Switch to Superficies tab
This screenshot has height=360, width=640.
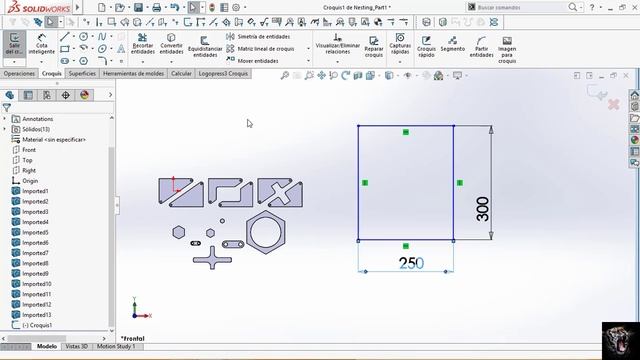(x=82, y=73)
